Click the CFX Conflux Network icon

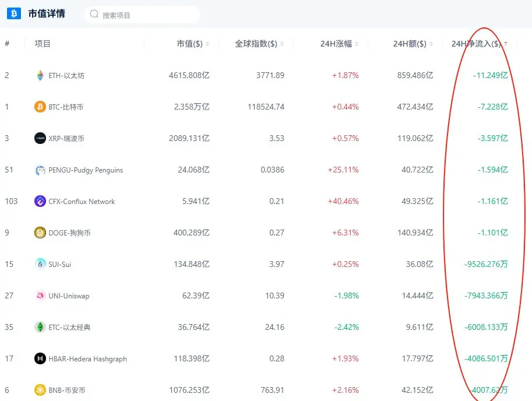coord(40,201)
